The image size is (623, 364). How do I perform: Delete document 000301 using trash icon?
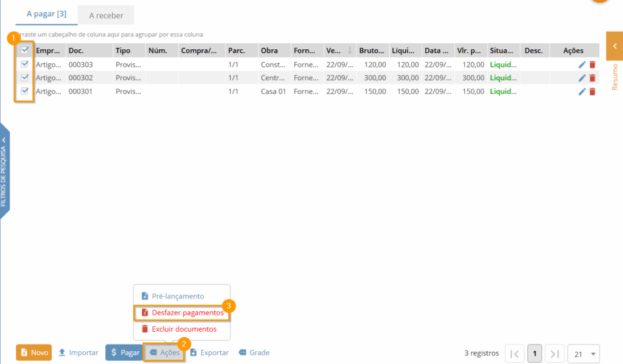pos(592,91)
